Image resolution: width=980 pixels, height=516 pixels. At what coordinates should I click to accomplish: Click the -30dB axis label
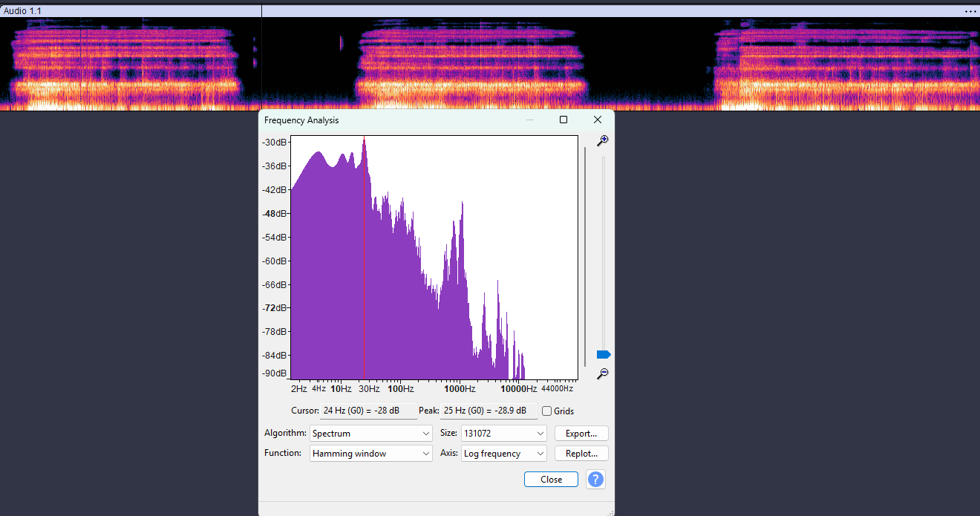(x=275, y=143)
